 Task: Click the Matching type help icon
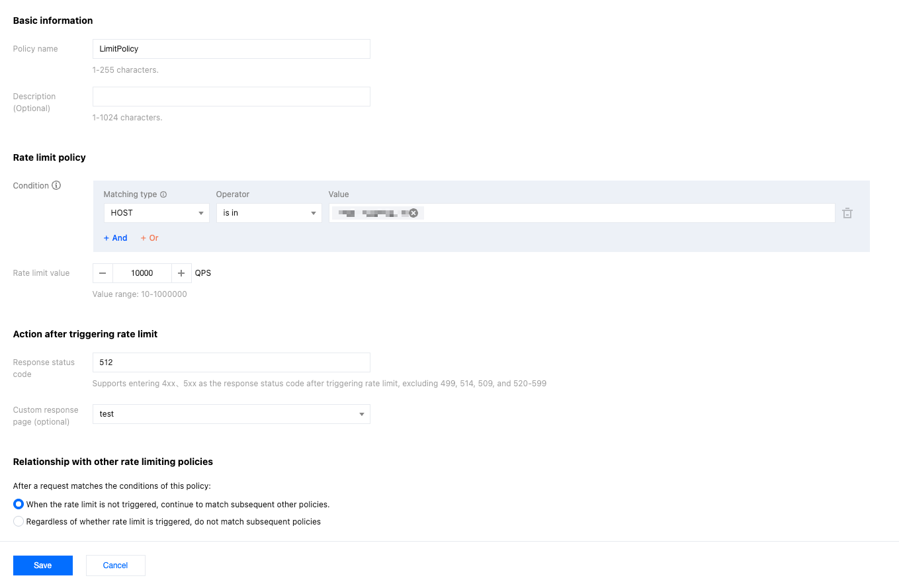(163, 194)
